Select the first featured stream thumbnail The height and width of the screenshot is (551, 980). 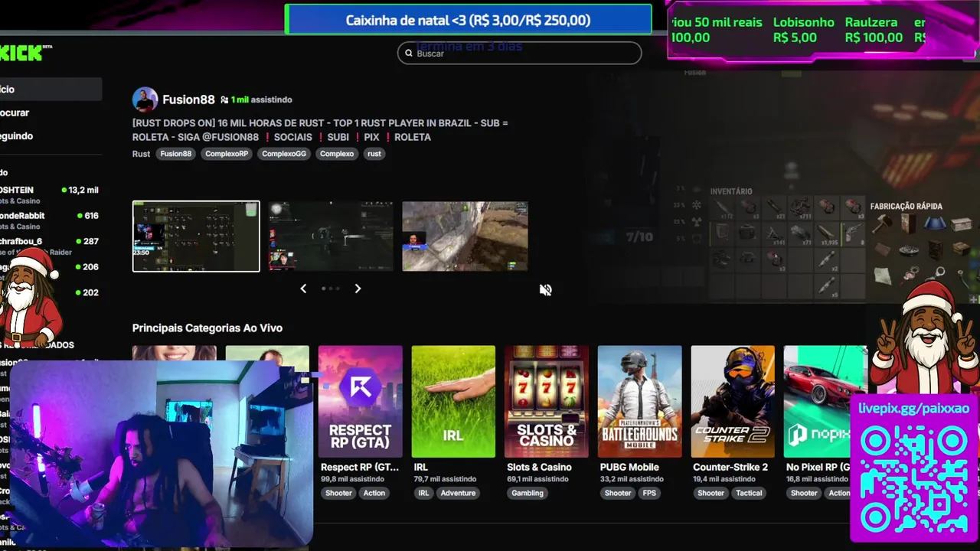[x=196, y=236]
